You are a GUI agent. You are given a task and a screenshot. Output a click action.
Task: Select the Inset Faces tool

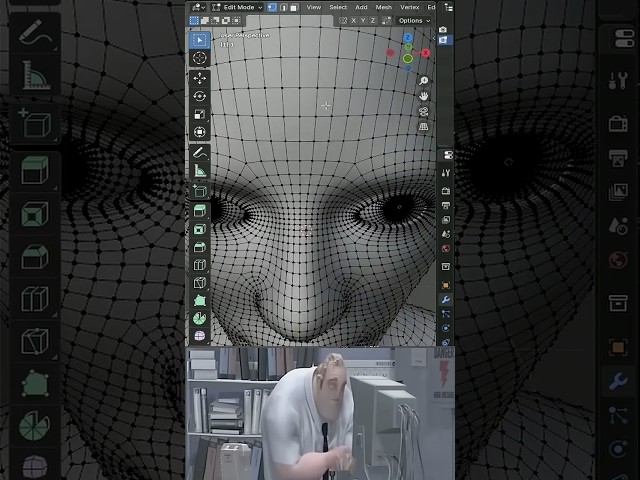(x=200, y=229)
